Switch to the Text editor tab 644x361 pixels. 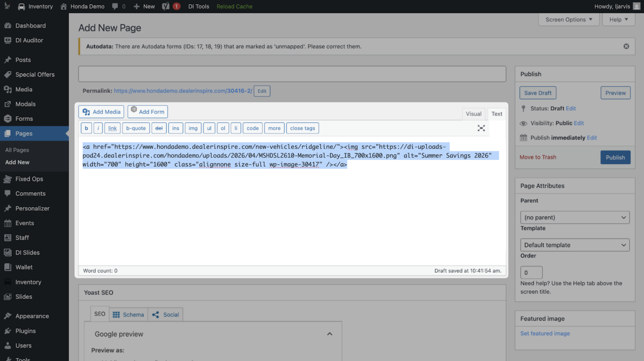point(497,114)
